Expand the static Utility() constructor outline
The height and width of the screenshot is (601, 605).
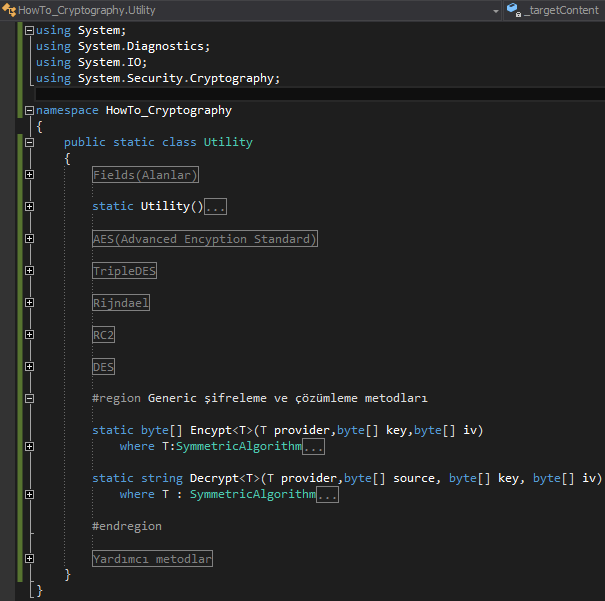tap(29, 206)
